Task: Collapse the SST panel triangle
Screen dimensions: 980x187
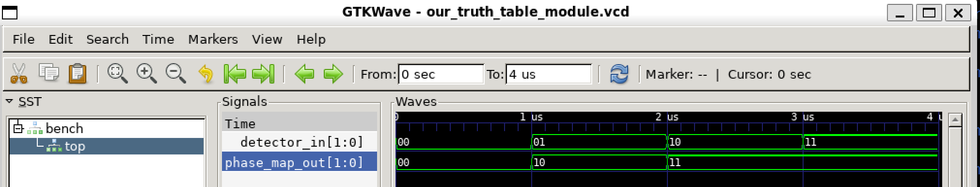Action: coord(9,102)
